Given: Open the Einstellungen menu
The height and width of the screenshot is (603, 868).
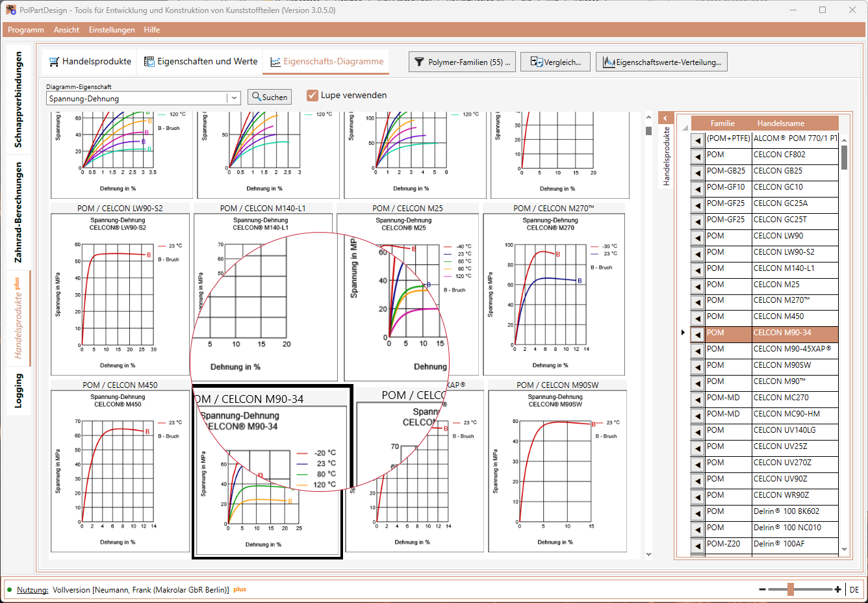Looking at the screenshot, I should 112,30.
